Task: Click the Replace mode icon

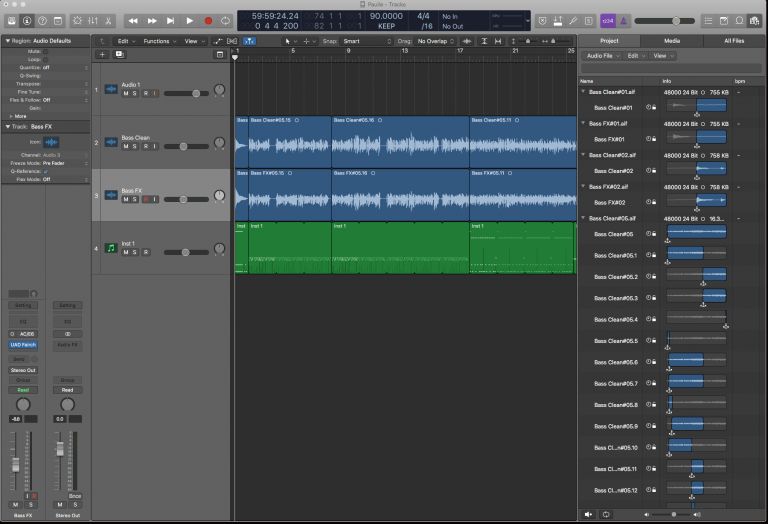Action: 542,21
